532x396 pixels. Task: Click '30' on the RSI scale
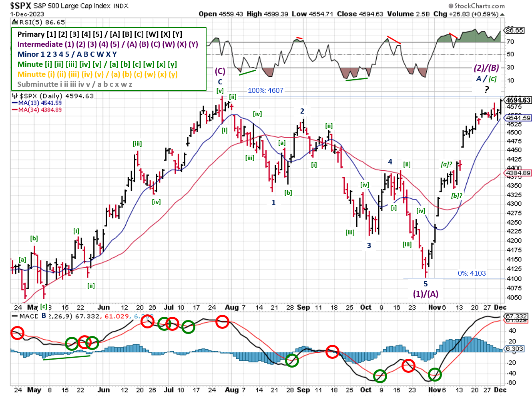click(x=510, y=68)
